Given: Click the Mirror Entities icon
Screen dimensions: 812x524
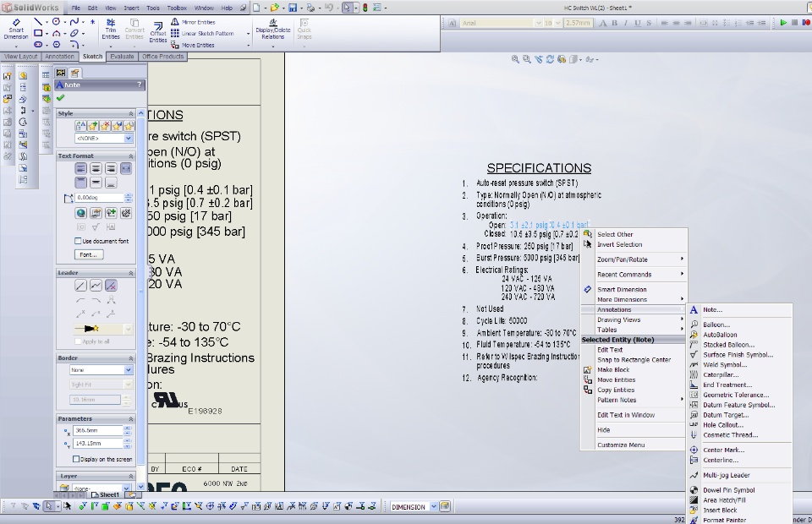Looking at the screenshot, I should point(175,22).
